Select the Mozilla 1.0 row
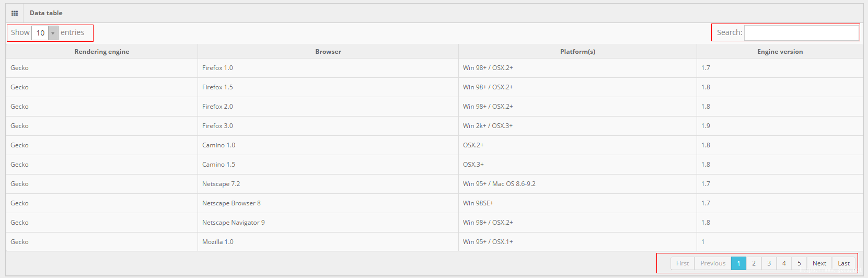 tap(434, 242)
